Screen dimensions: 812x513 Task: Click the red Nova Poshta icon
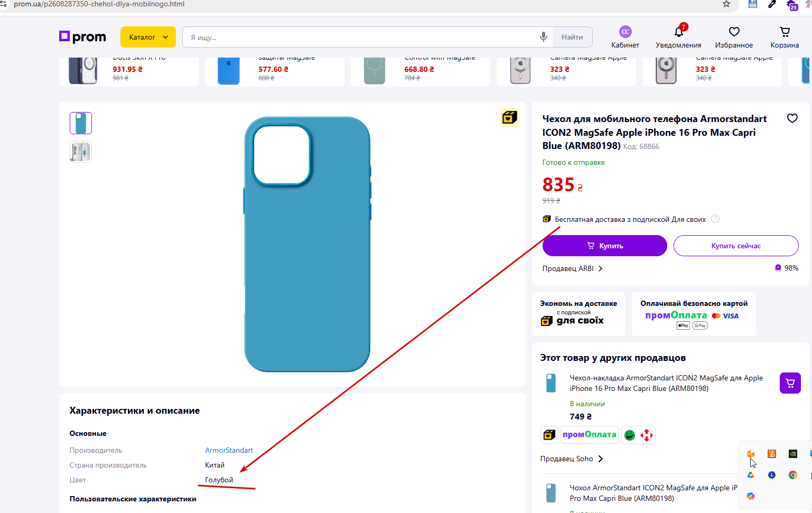[647, 435]
